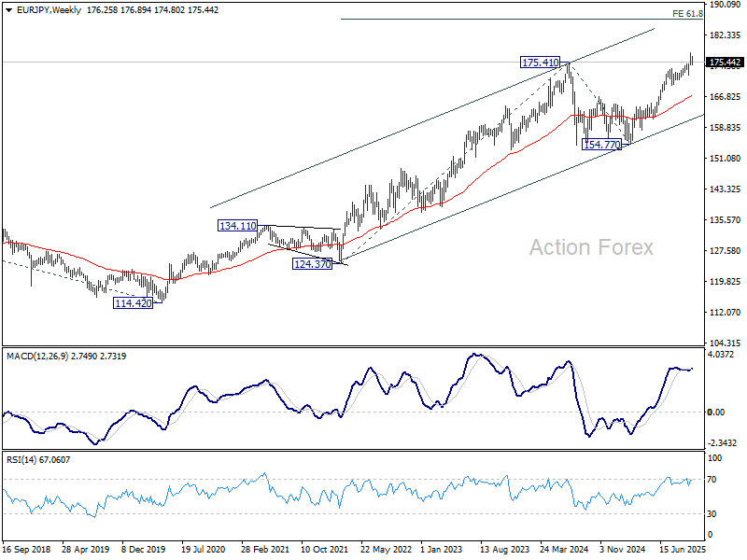Click the chart menu triangle beside EURJPY
The image size is (747, 560).
8,10
